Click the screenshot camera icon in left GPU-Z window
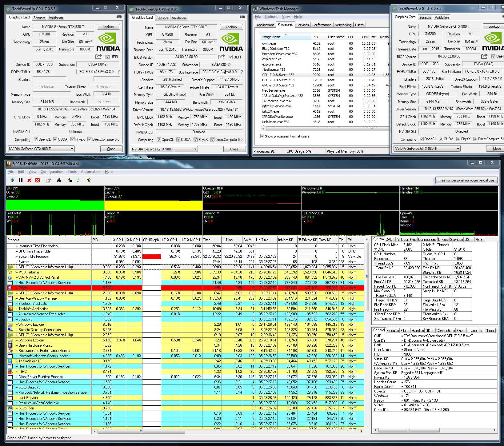The height and width of the screenshot is (446, 504). (119, 17)
